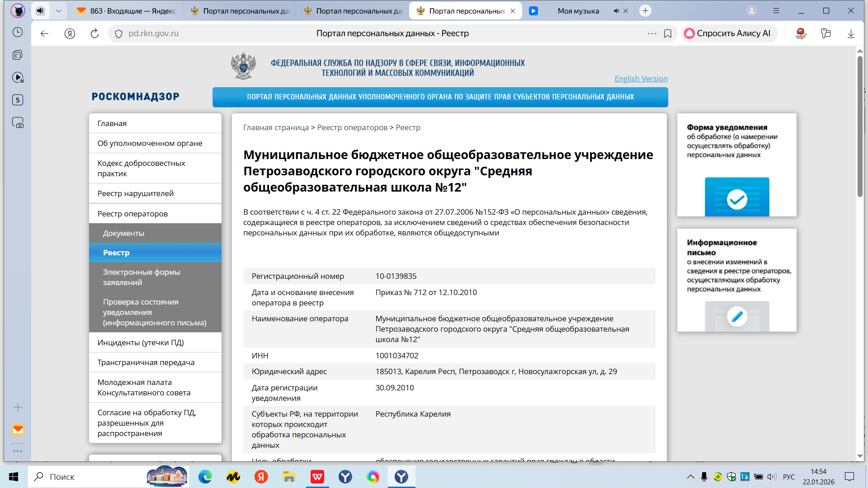The height and width of the screenshot is (488, 868).
Task: Click the go back arrow
Action: (x=44, y=33)
